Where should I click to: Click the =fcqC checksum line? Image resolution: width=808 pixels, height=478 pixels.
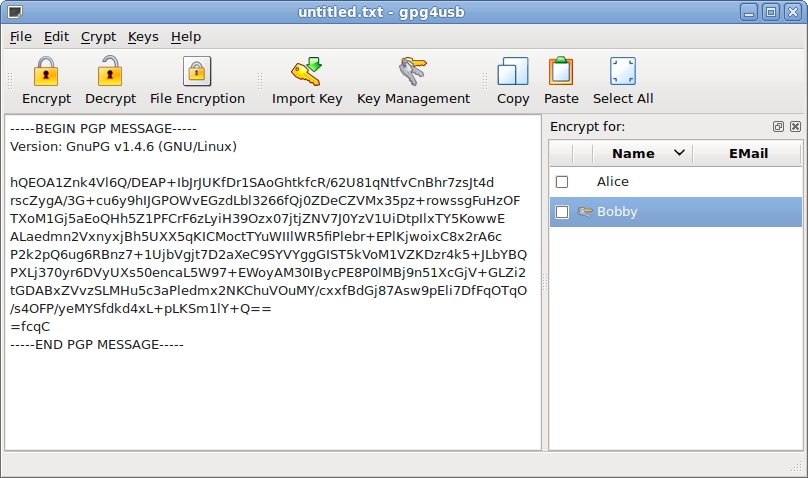(30, 327)
